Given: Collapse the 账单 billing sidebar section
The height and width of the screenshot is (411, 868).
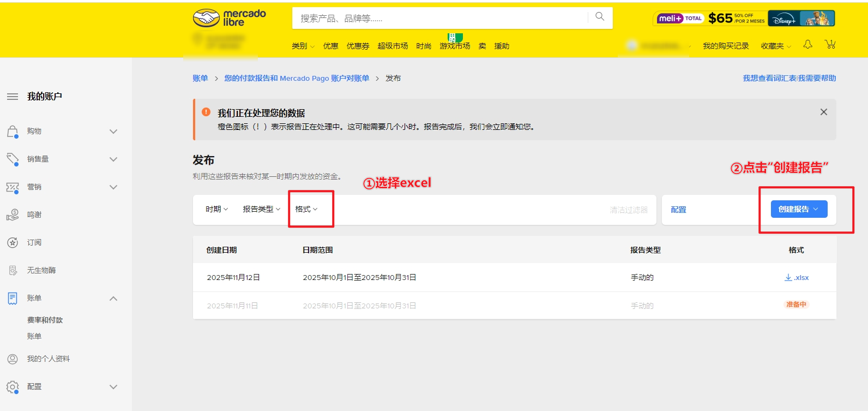Looking at the screenshot, I should tap(113, 299).
